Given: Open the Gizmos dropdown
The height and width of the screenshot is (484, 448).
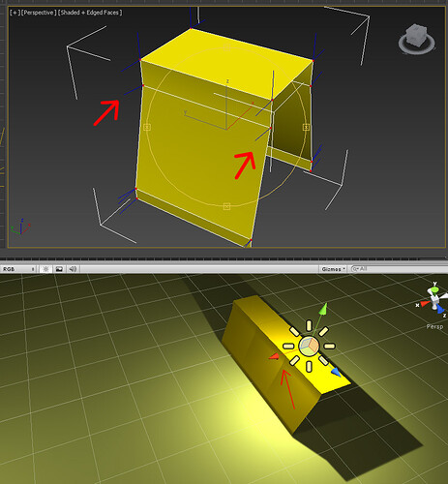Looking at the screenshot, I should (x=333, y=269).
